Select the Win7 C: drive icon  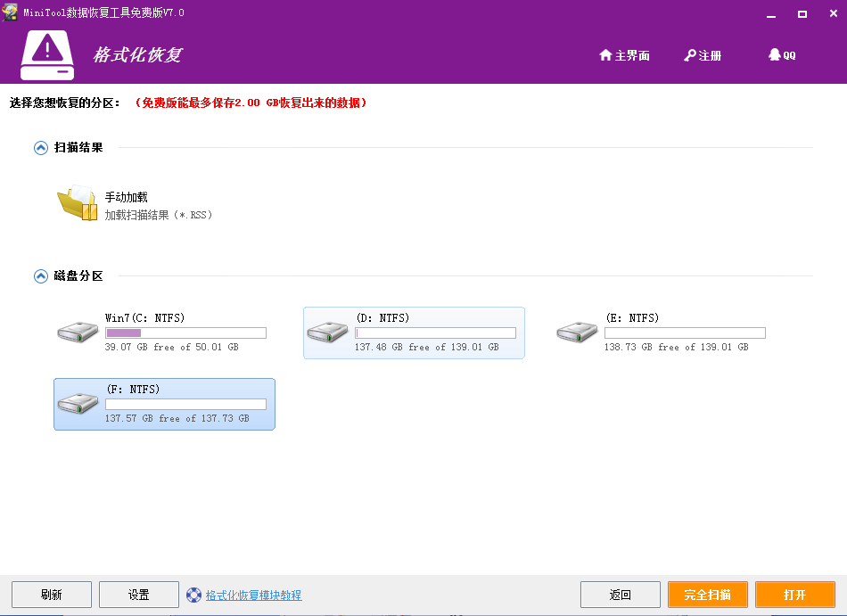click(x=78, y=332)
